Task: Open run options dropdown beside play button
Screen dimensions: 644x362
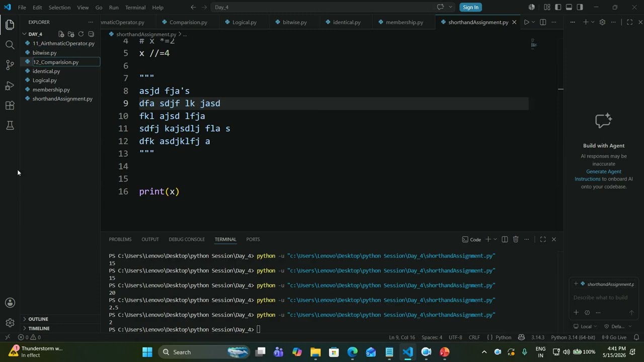Action: (x=533, y=22)
